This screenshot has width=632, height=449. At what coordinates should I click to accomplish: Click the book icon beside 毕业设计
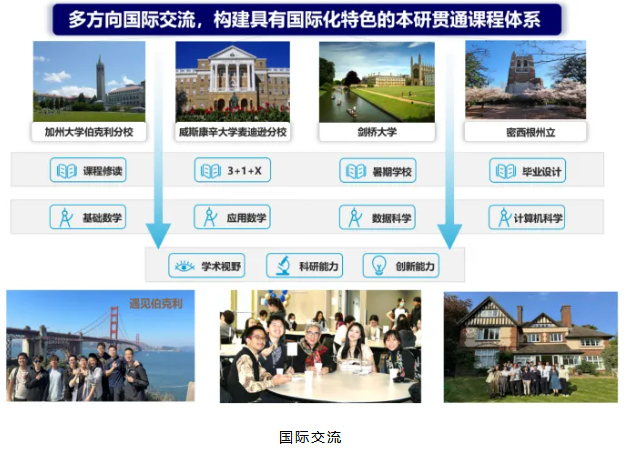pos(505,172)
